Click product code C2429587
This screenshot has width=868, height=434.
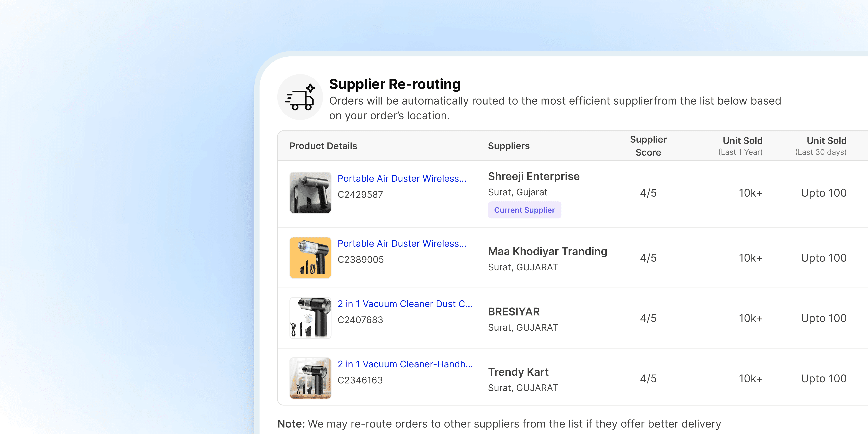tap(360, 194)
